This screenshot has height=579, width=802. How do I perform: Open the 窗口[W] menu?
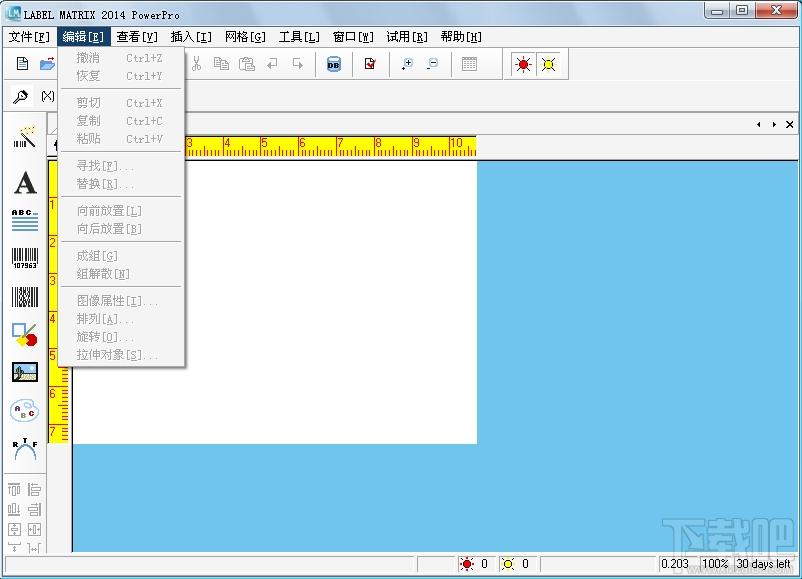point(353,37)
